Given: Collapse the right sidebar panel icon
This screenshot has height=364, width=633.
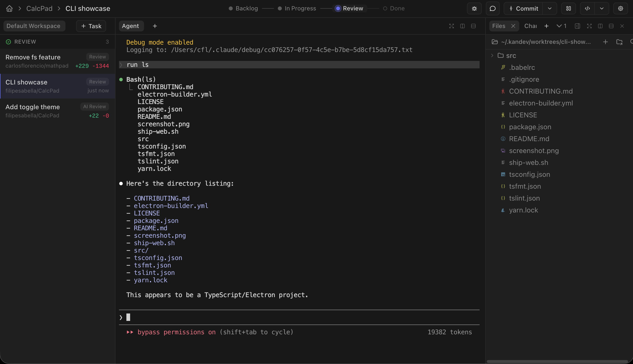Looking at the screenshot, I should click(577, 26).
